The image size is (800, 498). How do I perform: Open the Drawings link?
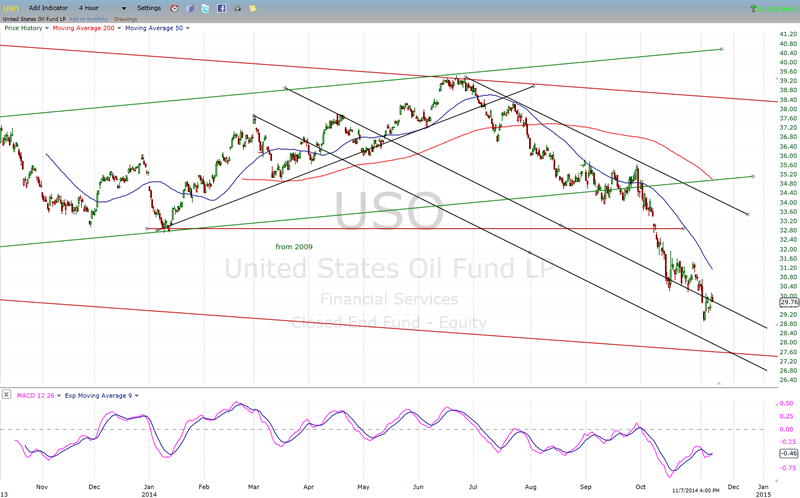125,19
